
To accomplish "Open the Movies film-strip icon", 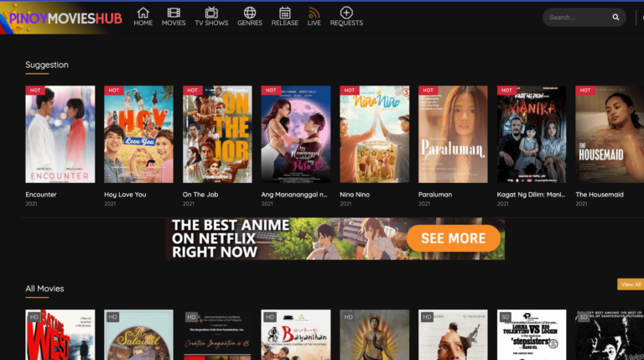I will (x=174, y=13).
